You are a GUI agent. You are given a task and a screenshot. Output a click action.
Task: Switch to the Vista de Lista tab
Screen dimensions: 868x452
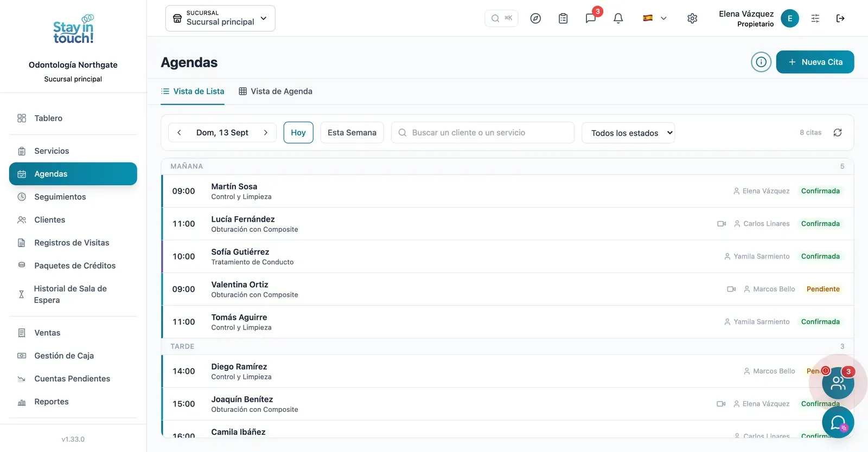(x=193, y=92)
